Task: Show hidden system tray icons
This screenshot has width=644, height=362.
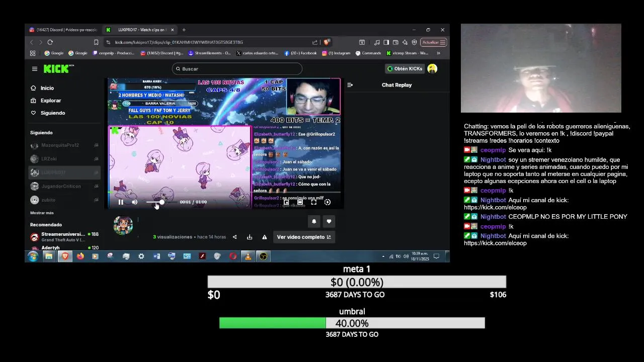Action: pos(383,256)
